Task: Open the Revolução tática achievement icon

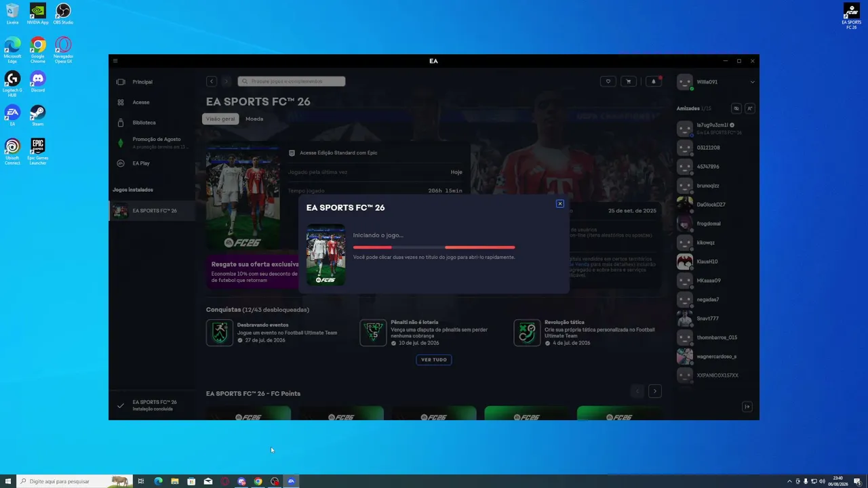Action: (527, 333)
